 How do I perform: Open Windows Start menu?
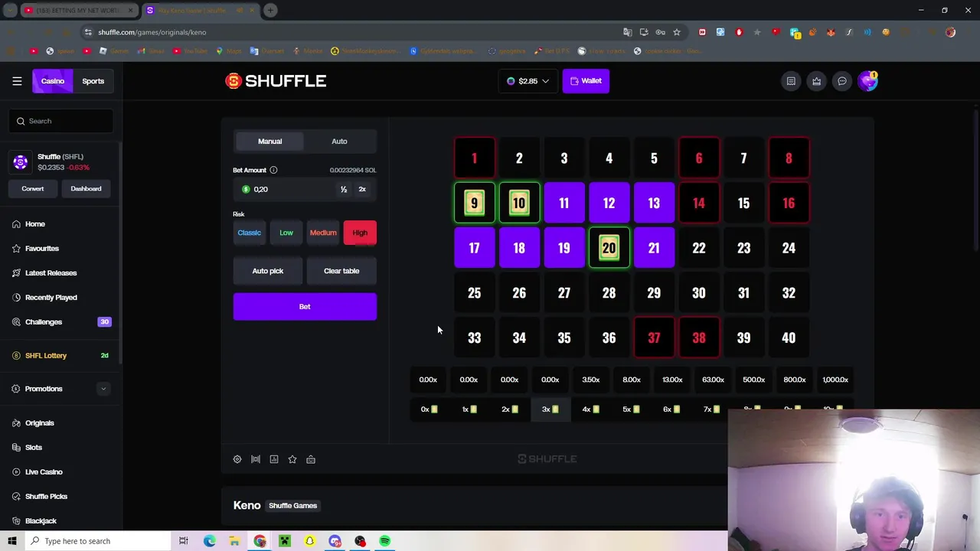[11, 541]
